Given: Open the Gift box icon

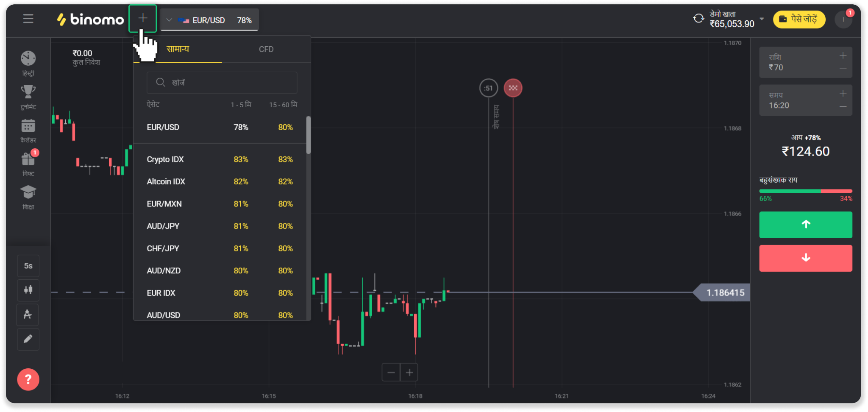Looking at the screenshot, I should (x=28, y=159).
